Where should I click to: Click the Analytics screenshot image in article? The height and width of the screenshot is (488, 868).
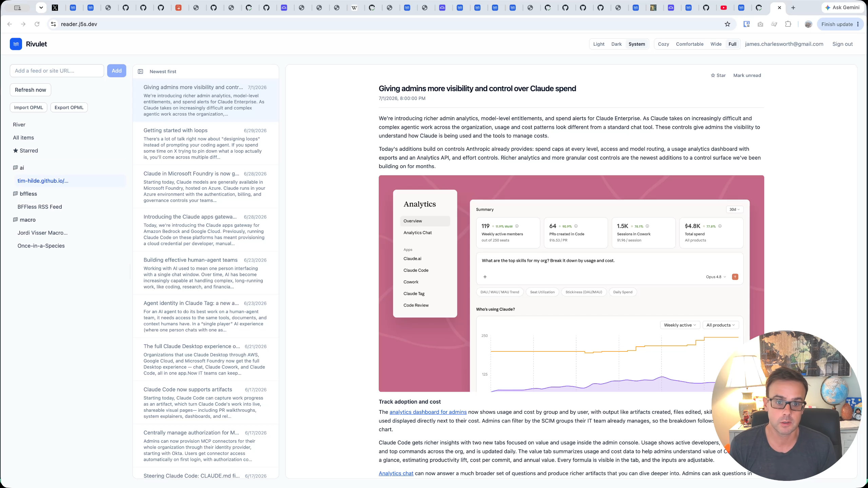point(571,283)
